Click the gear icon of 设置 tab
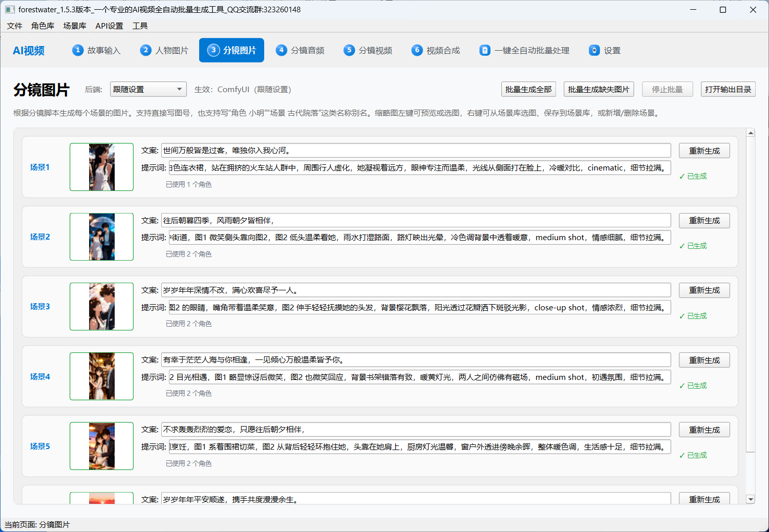Viewport: 769px width, 532px height. tap(594, 50)
